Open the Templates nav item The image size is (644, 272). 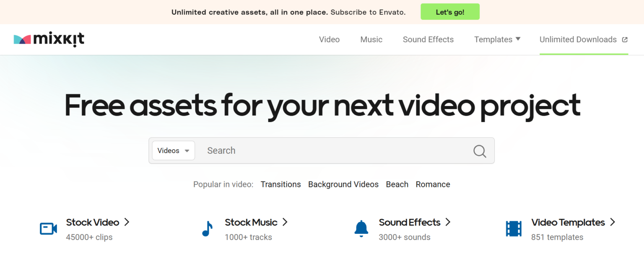tap(493, 39)
